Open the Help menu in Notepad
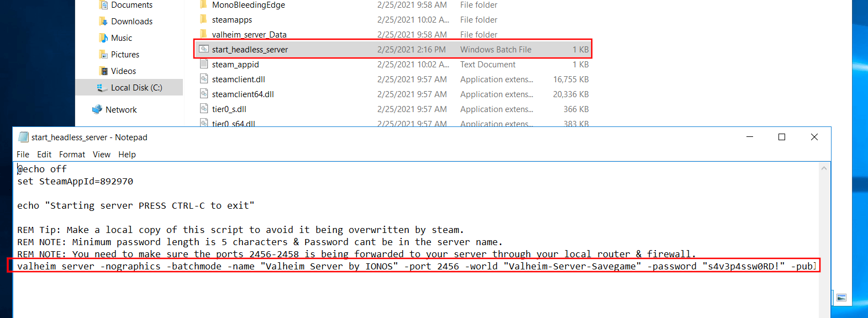This screenshot has width=868, height=318. tap(127, 155)
